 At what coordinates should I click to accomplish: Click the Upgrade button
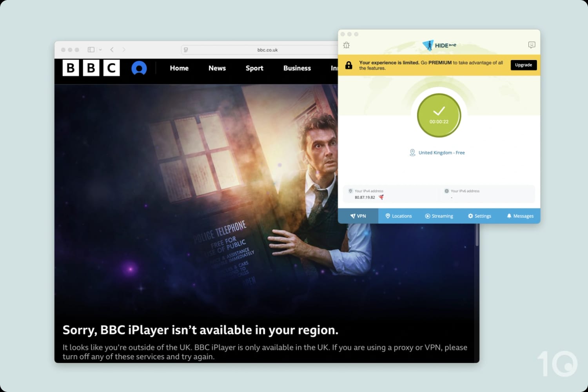[x=523, y=65]
